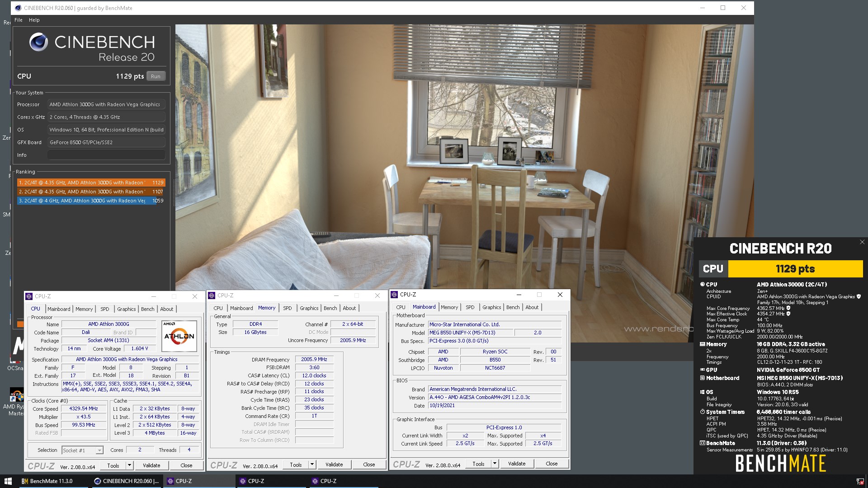Click Southbridge value B550 in CPU-Z
Screen dimensions: 868x488
pos(495,360)
